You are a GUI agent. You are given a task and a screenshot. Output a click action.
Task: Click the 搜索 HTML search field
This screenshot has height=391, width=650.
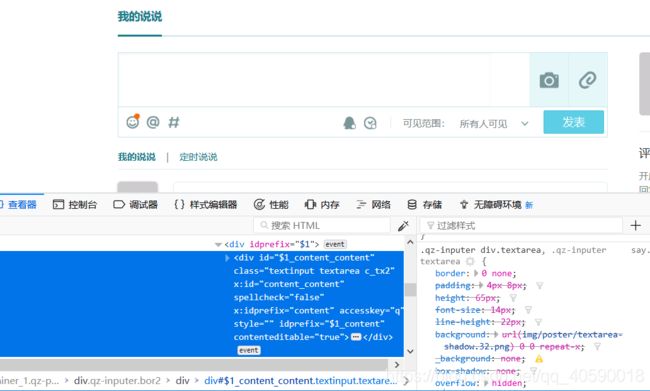coord(322,226)
